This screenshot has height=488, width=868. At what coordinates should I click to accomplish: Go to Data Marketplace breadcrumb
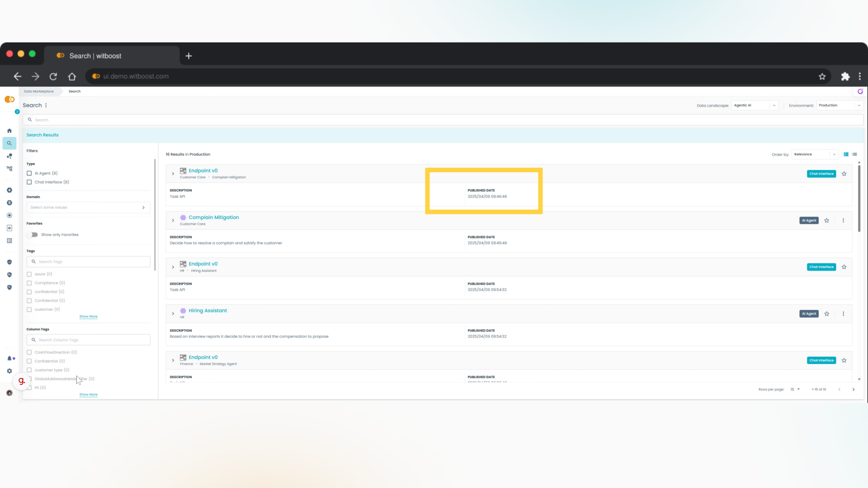[x=38, y=91]
